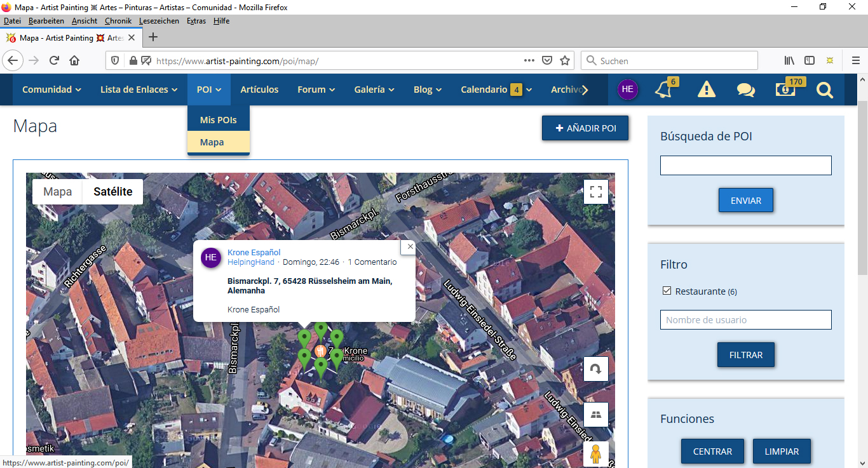The height and width of the screenshot is (468, 868).
Task: Open the notifications bell icon
Action: pos(663,90)
